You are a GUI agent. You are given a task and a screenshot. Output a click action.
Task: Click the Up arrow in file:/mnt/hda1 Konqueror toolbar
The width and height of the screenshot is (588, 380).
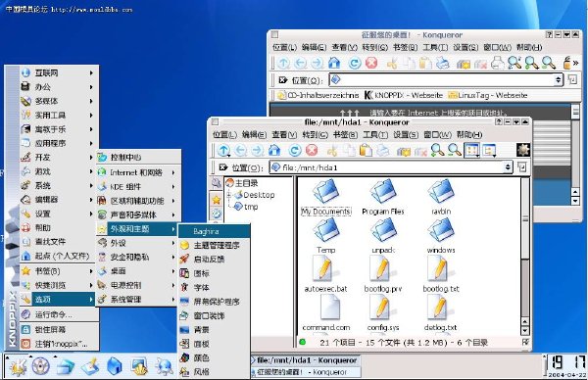(x=223, y=151)
